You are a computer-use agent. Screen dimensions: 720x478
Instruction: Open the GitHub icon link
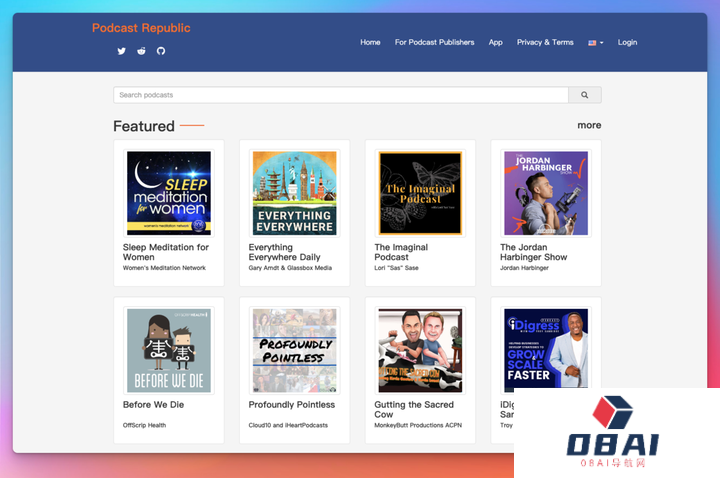[x=161, y=51]
